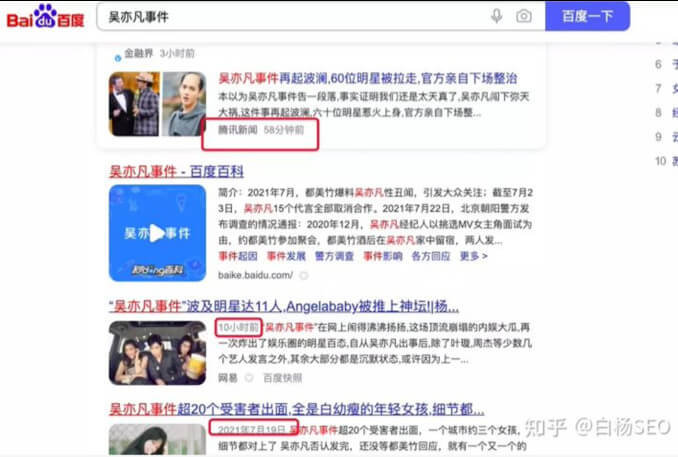
Task: Click the blue icon beside 金融界
Action: (x=118, y=58)
